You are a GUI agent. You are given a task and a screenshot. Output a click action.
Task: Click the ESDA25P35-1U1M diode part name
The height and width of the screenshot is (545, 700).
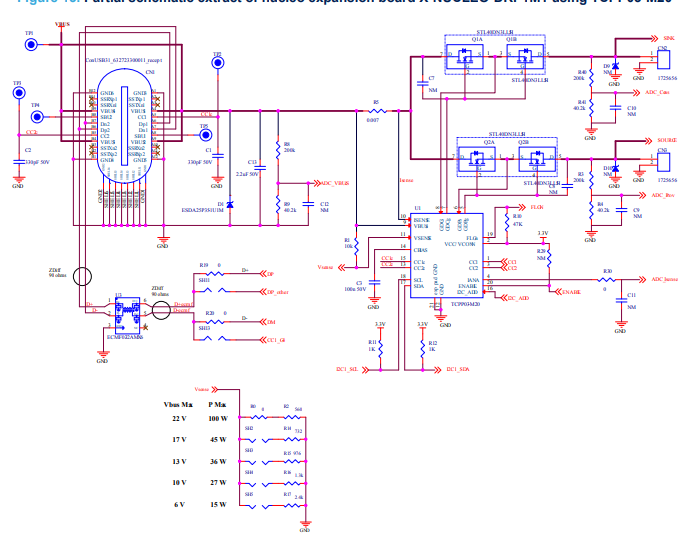pos(202,210)
